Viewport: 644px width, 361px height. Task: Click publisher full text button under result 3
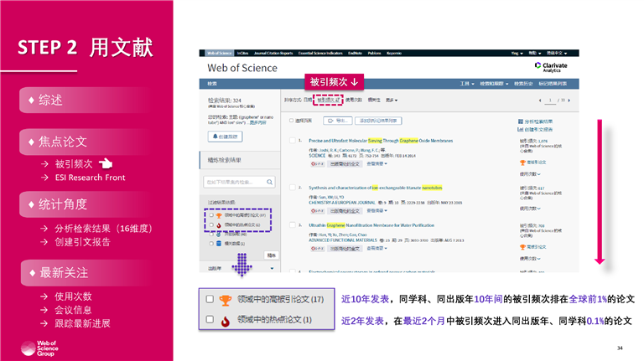point(345,249)
